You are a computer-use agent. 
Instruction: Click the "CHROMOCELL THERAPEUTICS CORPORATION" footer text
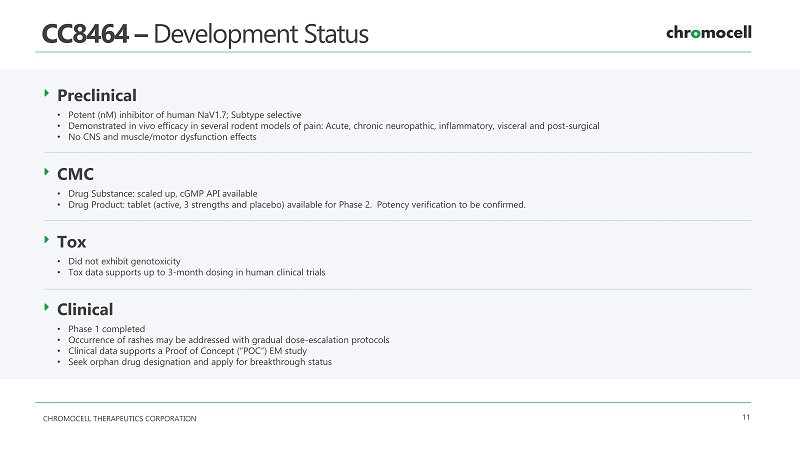coord(119,418)
